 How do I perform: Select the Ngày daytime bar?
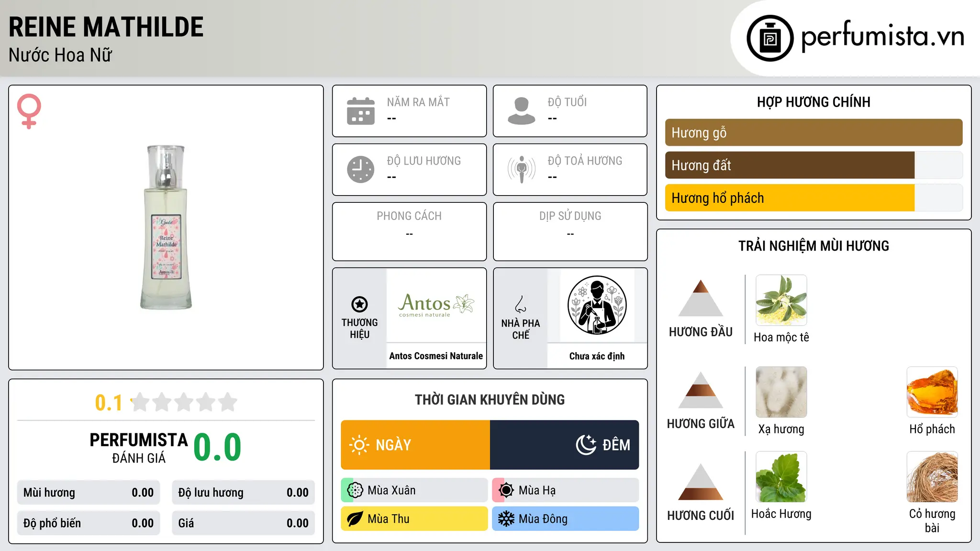click(415, 445)
